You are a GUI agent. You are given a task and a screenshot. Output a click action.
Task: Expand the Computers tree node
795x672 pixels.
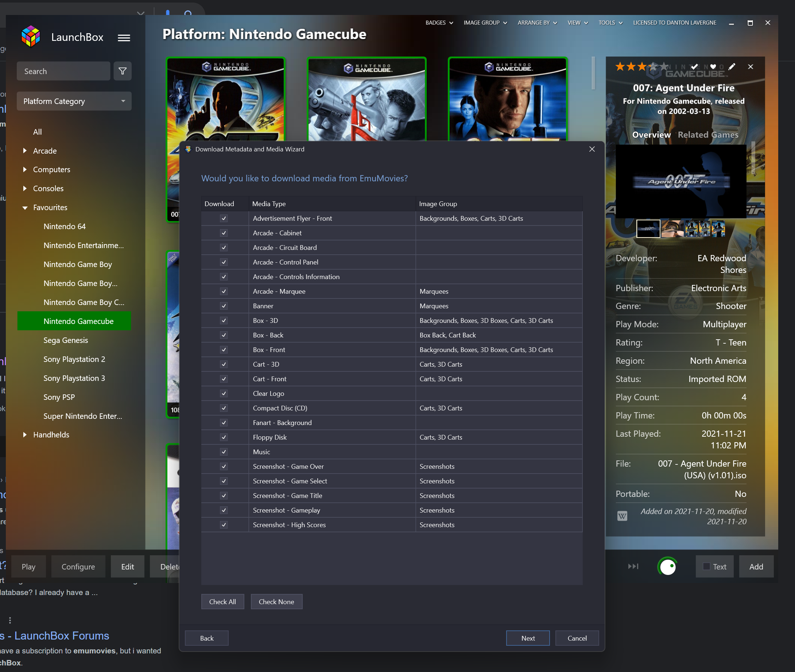25,170
